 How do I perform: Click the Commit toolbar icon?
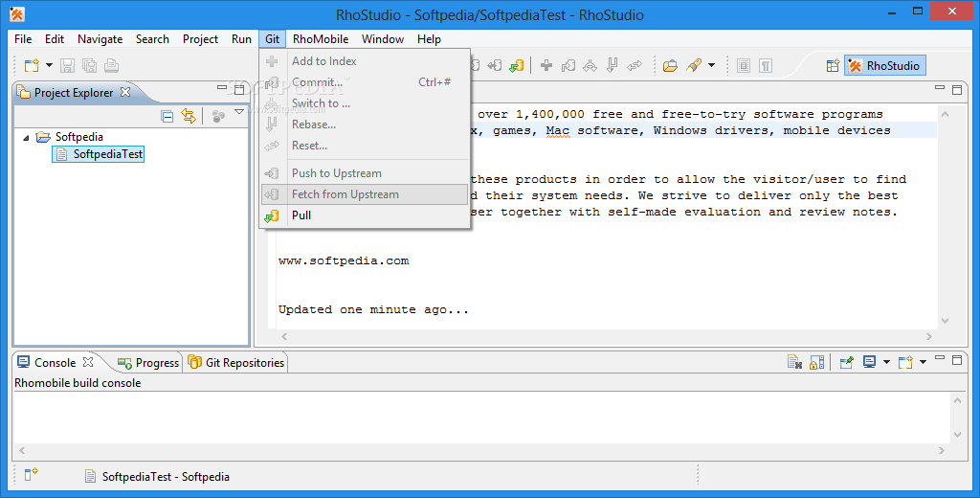(x=568, y=65)
